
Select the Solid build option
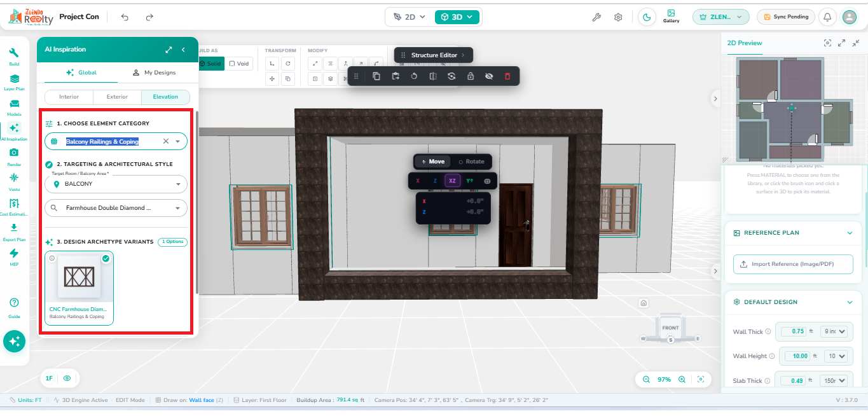(x=210, y=64)
